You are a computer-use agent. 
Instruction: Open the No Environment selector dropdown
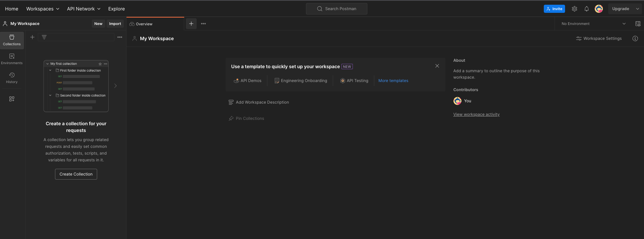click(594, 24)
